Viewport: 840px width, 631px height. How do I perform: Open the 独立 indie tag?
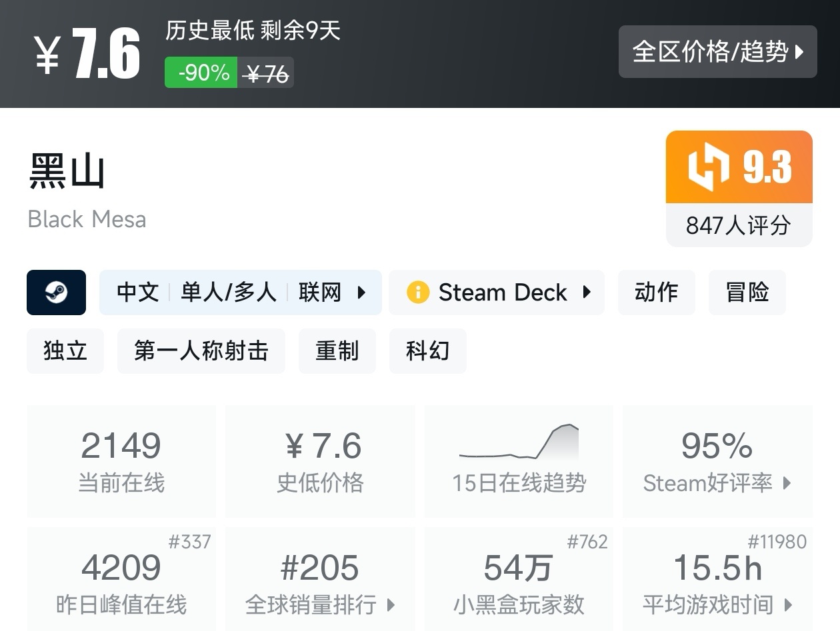coord(65,350)
